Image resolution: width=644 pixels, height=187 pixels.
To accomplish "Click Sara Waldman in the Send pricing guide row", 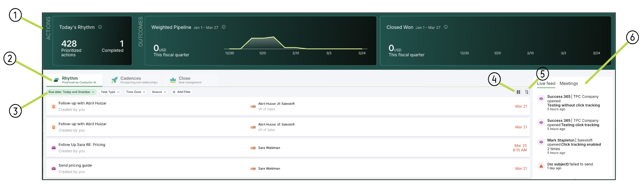I will (269, 169).
